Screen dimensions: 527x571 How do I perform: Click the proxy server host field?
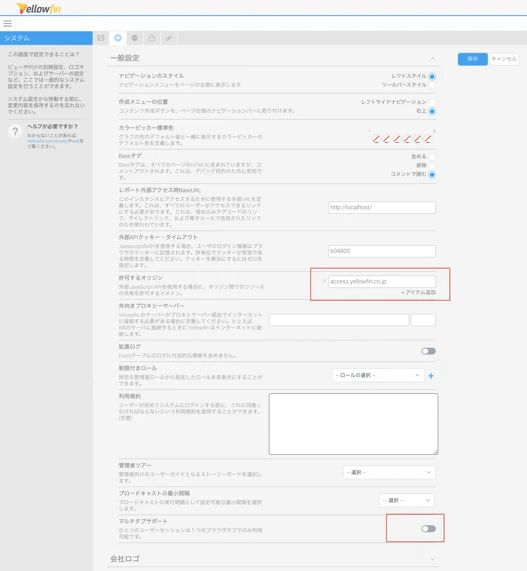click(x=339, y=320)
